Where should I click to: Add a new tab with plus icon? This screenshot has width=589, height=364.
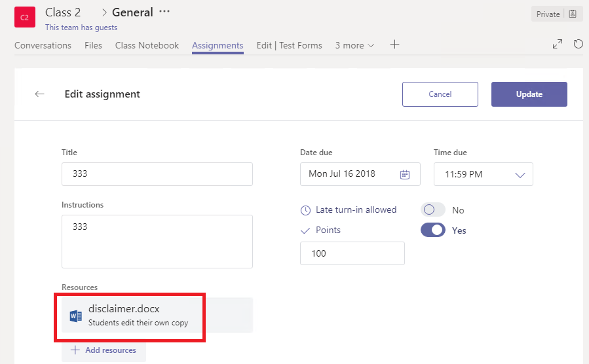point(394,45)
